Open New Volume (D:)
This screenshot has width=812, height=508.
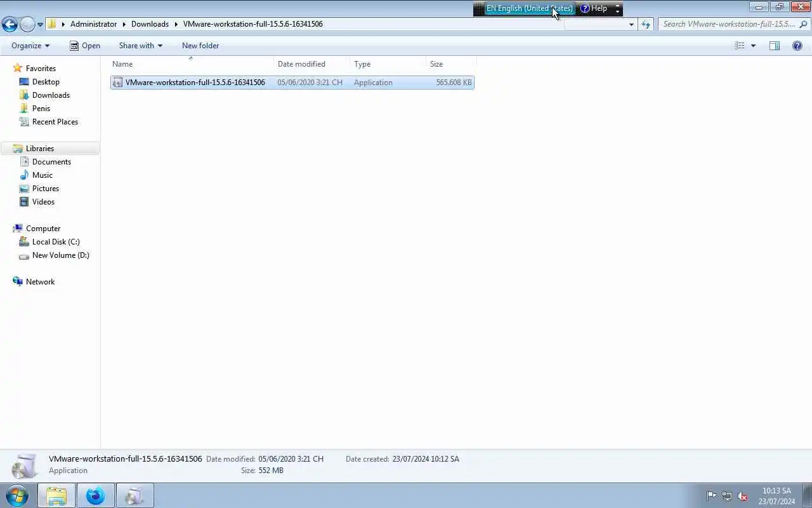tap(61, 255)
